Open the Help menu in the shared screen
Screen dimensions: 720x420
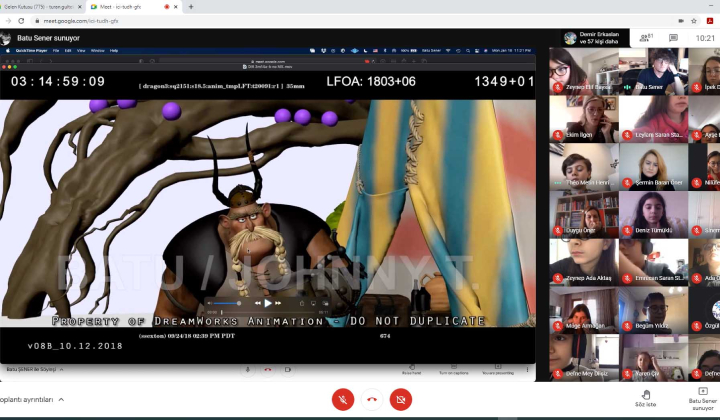[114, 50]
